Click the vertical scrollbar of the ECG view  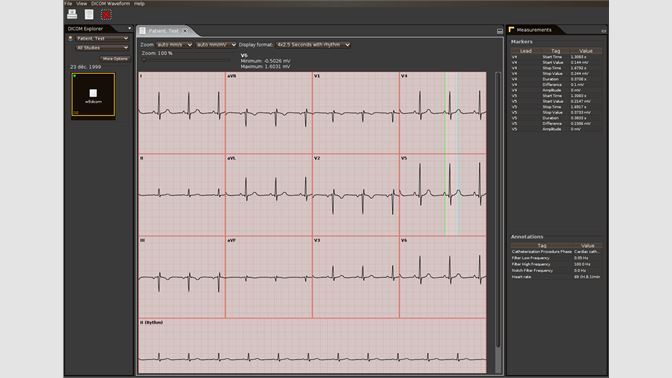(x=498, y=210)
